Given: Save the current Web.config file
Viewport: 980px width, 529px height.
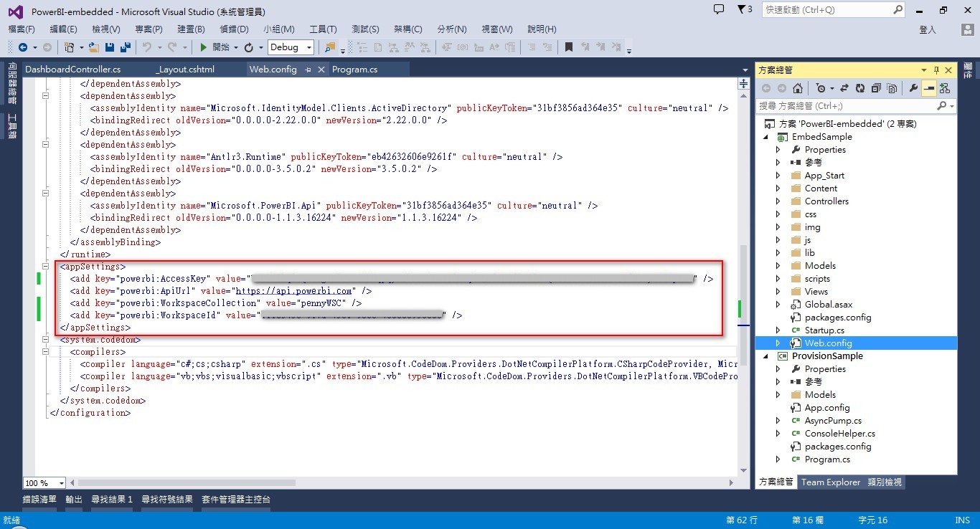Looking at the screenshot, I should click(x=110, y=47).
